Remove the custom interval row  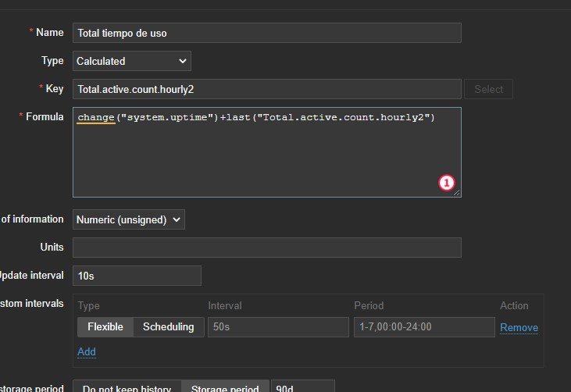click(519, 327)
